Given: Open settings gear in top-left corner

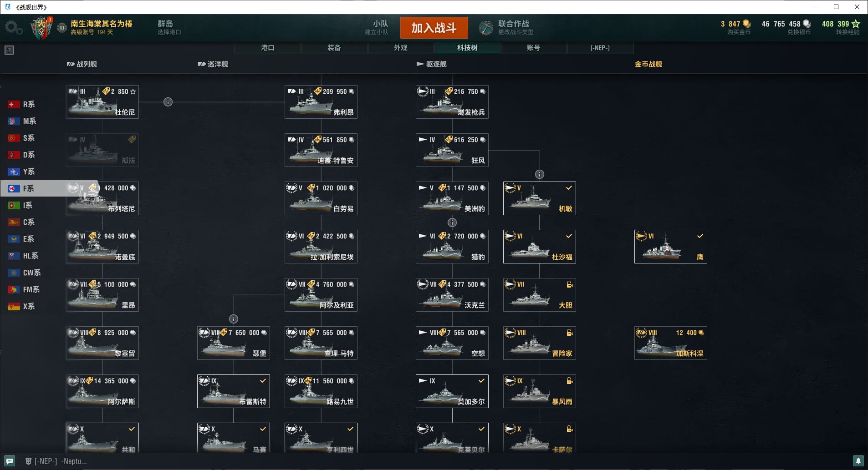Looking at the screenshot, I should point(13,28).
